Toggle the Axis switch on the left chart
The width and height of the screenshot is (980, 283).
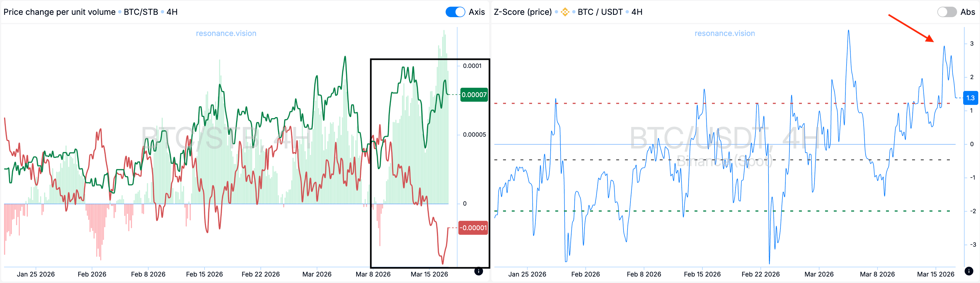click(x=455, y=12)
